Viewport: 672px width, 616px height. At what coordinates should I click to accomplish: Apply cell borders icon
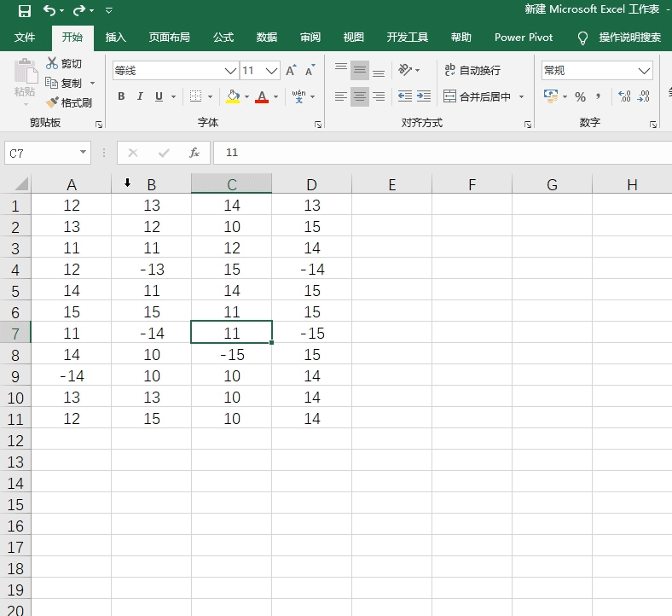pyautogui.click(x=195, y=96)
